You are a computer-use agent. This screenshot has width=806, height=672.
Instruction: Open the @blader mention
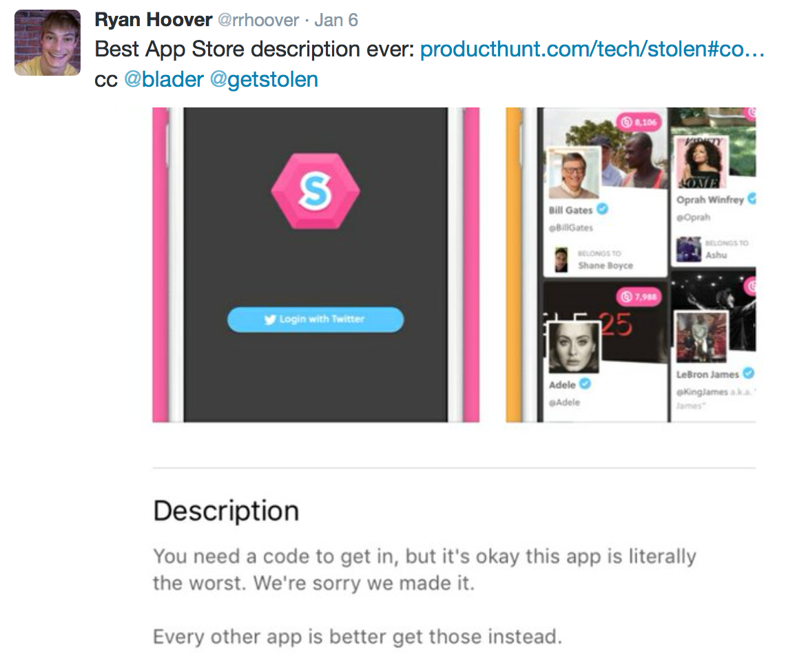(x=164, y=80)
